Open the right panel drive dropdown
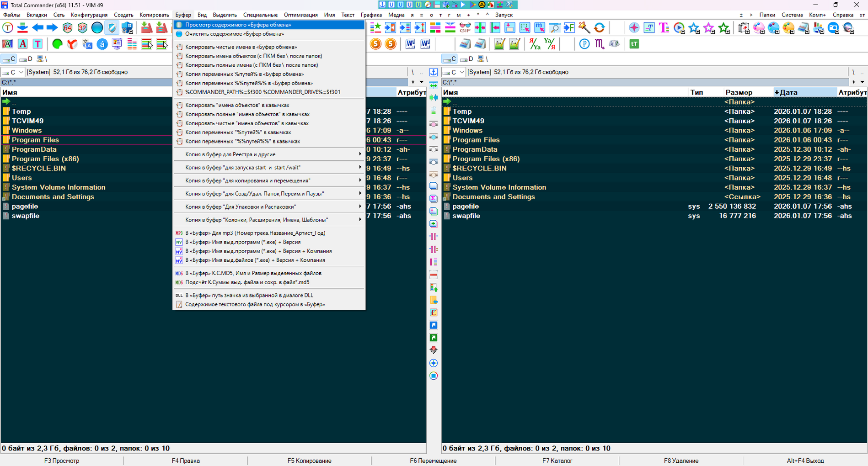 coord(453,72)
